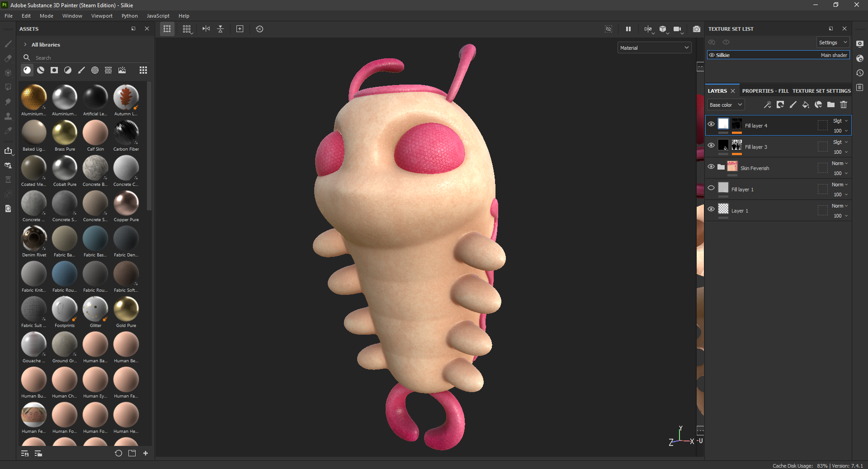Toggle horizontal symmetry in the viewport toolbar
868x469 pixels.
pyautogui.click(x=206, y=29)
